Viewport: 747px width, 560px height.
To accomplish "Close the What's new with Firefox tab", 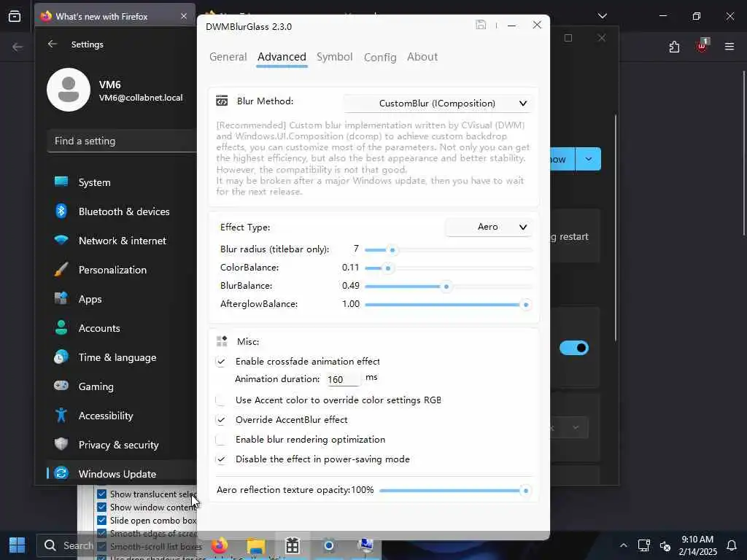I will 184,16.
